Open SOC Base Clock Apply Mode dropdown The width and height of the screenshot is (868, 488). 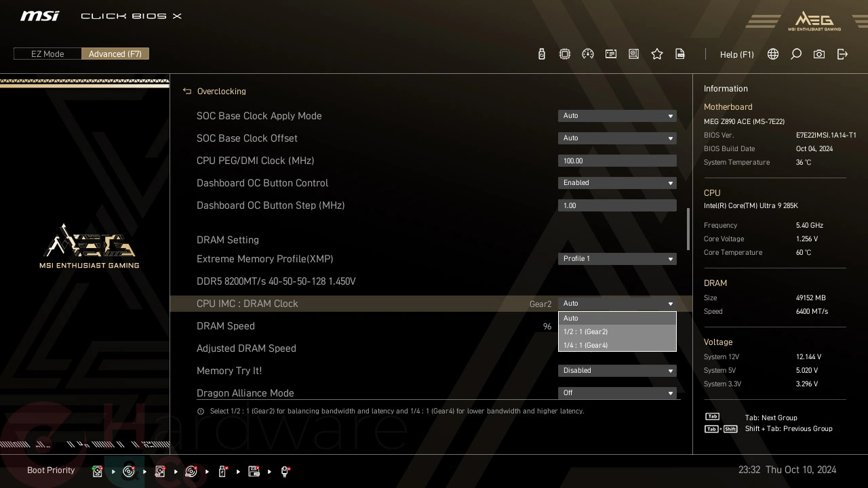click(x=617, y=116)
